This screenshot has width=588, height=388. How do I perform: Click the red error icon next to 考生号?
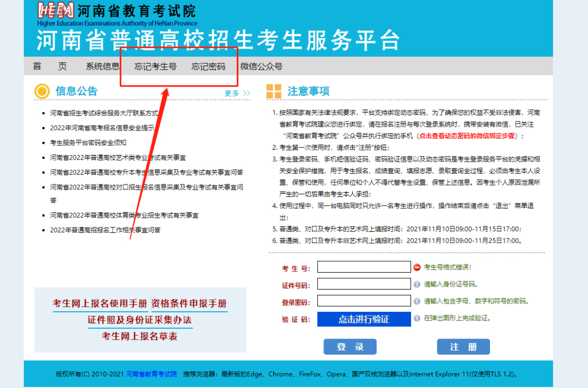[417, 267]
